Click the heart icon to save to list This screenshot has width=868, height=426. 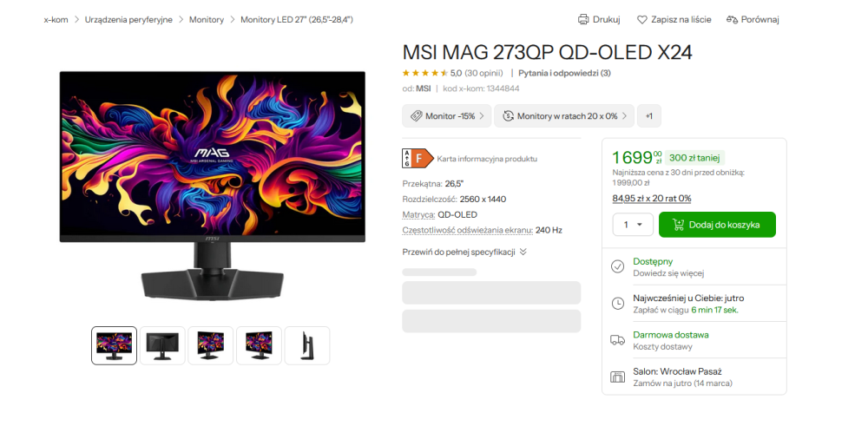point(642,19)
